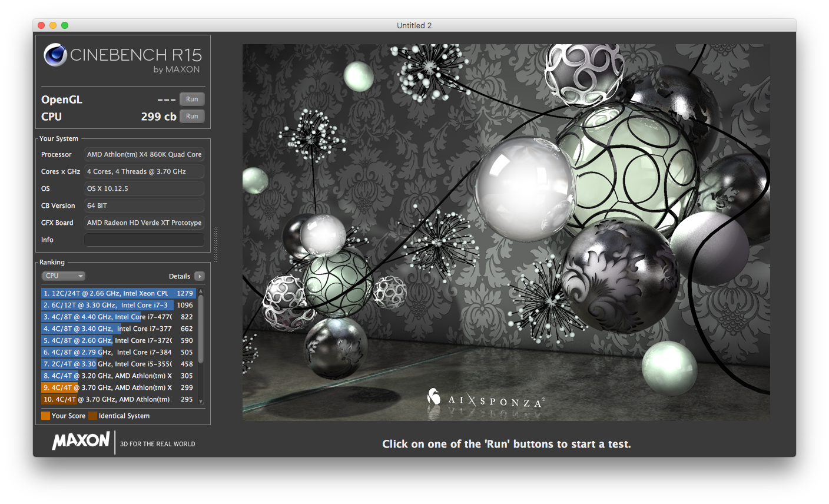Click the AIXSPONZA logo in the render
The image size is (829, 504).
(x=486, y=399)
